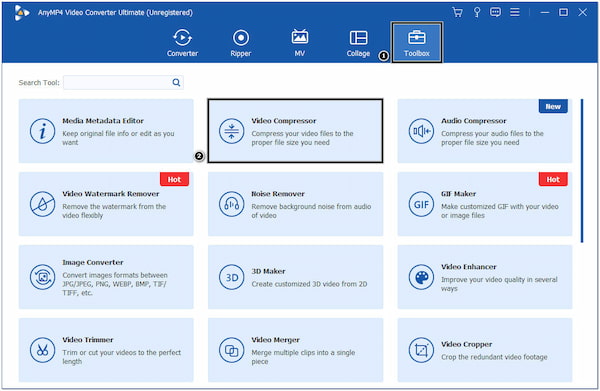Click the Video Watermark Remover droplet icon
This screenshot has width=600, height=391.
coord(42,204)
